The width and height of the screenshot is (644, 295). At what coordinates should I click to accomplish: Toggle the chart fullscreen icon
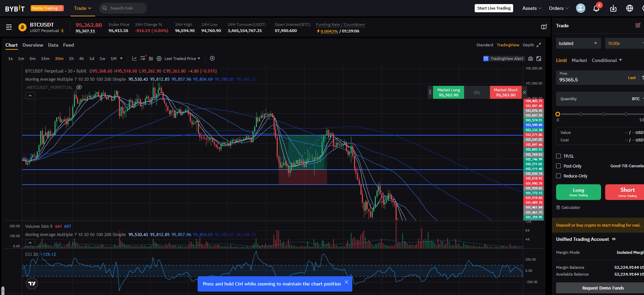click(x=539, y=59)
